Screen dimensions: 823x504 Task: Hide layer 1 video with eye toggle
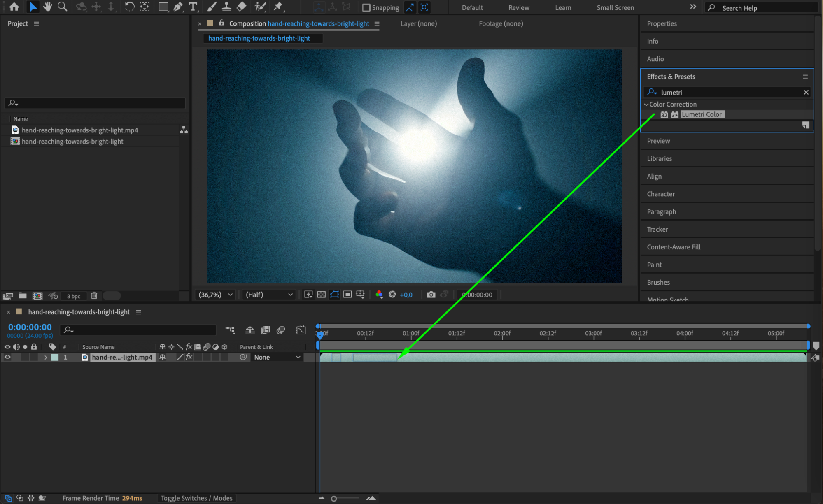(7, 357)
